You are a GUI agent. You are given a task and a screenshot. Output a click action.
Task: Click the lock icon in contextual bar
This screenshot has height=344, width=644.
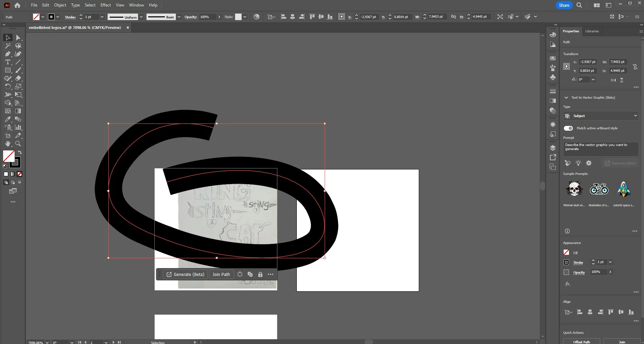click(x=260, y=274)
